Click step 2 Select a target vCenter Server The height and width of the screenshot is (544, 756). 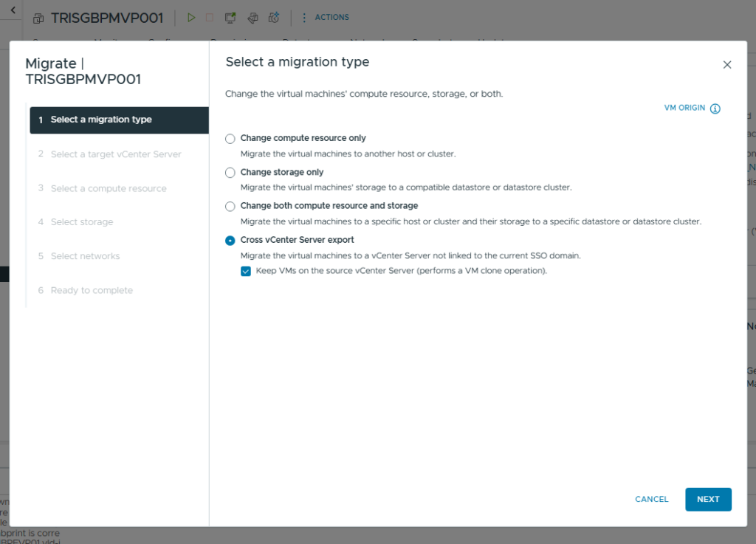click(x=116, y=154)
